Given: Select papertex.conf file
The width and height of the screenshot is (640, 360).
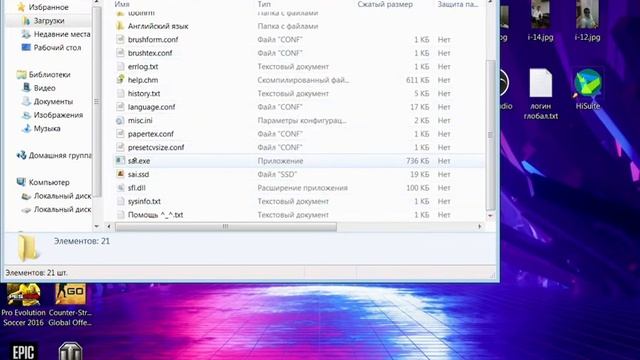Looking at the screenshot, I should click(x=151, y=134).
